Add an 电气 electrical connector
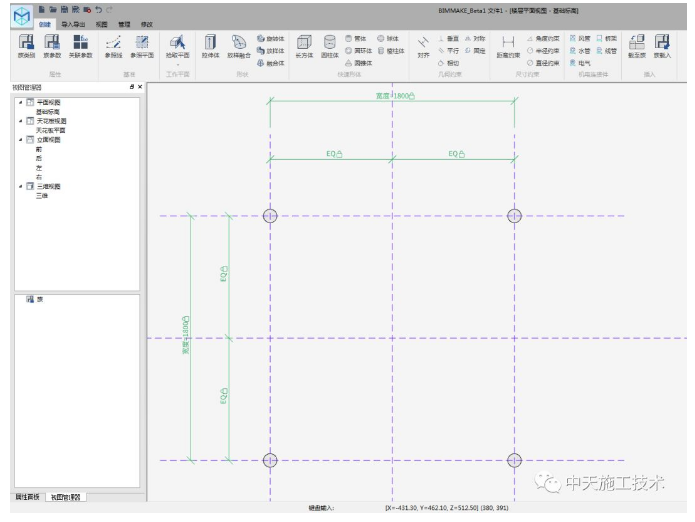695x522 pixels. click(x=580, y=63)
